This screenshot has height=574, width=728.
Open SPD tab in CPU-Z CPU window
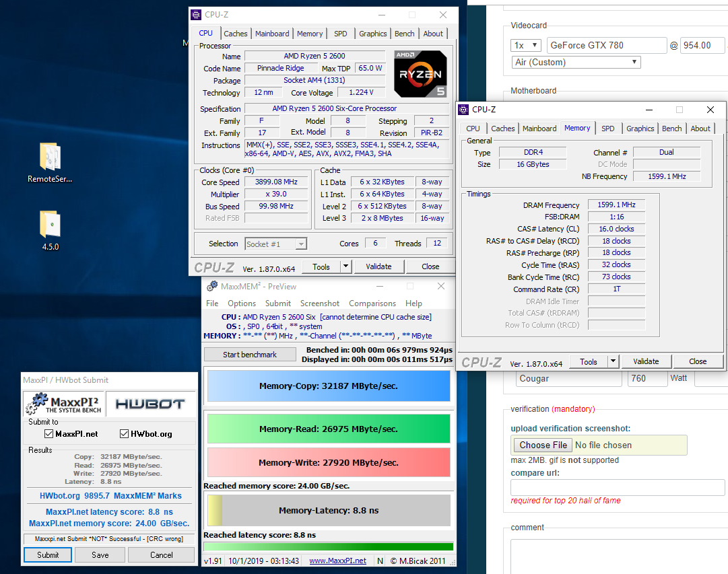click(x=340, y=34)
